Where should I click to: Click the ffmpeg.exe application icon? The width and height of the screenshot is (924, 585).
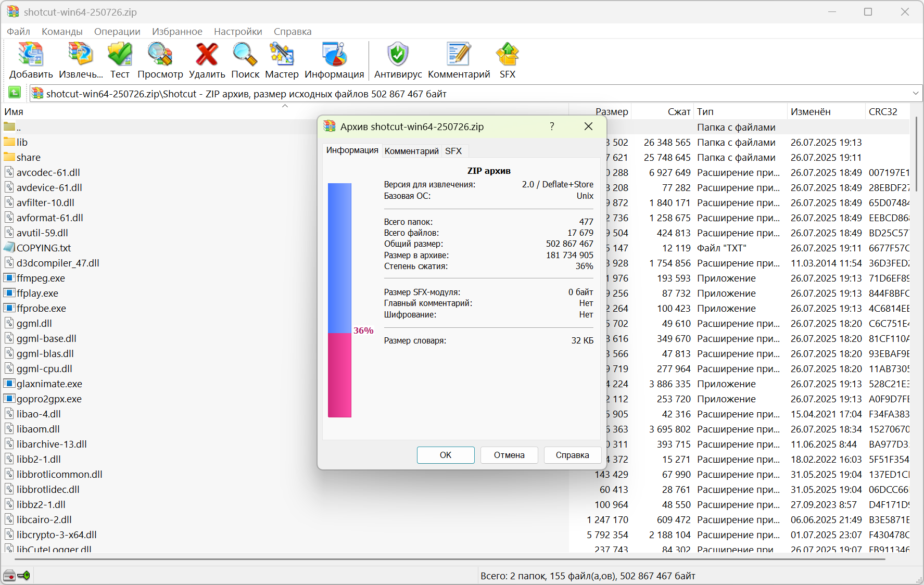9,277
